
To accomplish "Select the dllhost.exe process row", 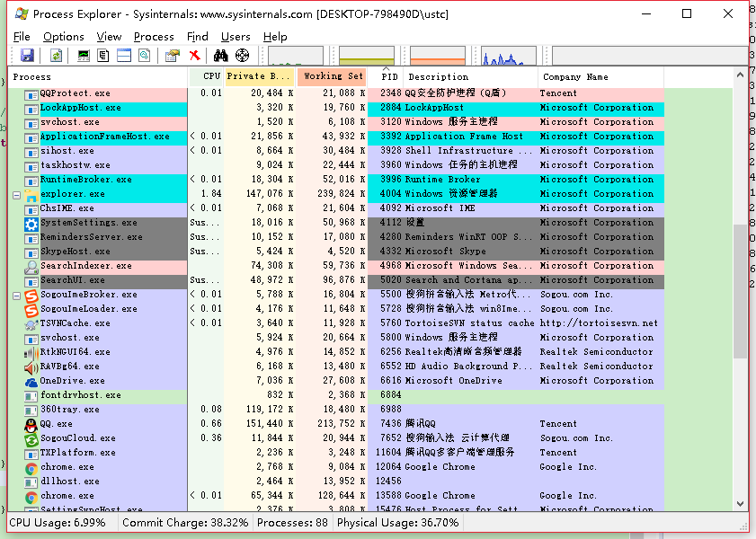I will [x=336, y=482].
